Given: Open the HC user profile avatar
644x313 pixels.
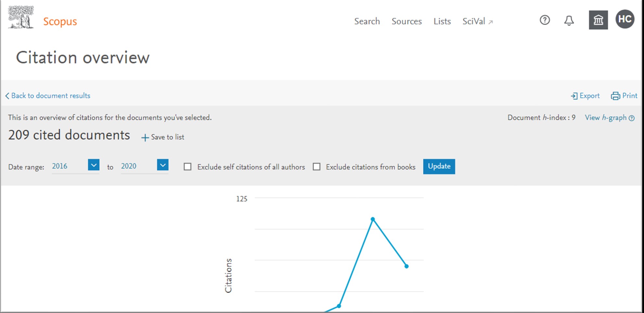Looking at the screenshot, I should (625, 19).
